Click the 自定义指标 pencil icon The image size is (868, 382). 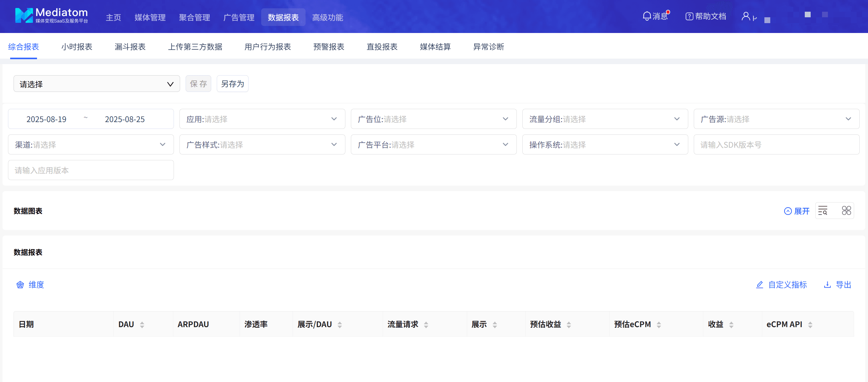pyautogui.click(x=759, y=285)
